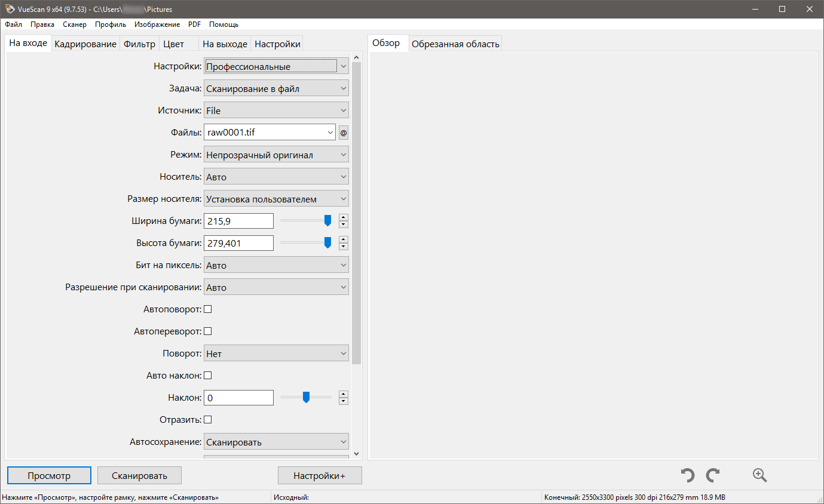This screenshot has width=824, height=504.
Task: Switch to the Кадрирование tab
Action: pyautogui.click(x=85, y=44)
